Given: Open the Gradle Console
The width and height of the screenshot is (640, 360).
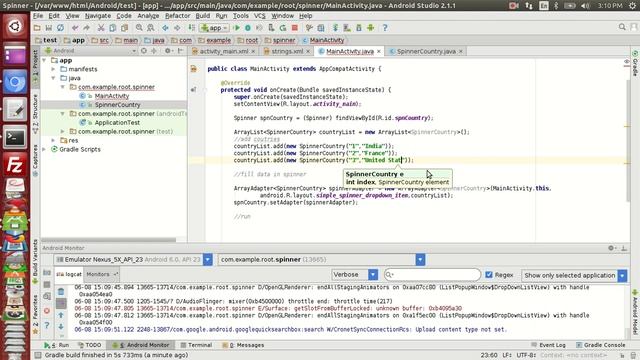Looking at the screenshot, I should (600, 345).
